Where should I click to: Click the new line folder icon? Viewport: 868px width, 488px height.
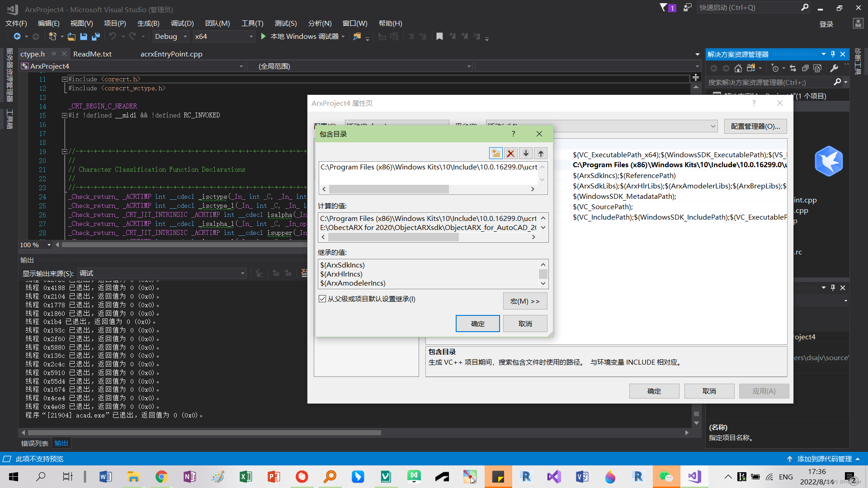coord(496,153)
